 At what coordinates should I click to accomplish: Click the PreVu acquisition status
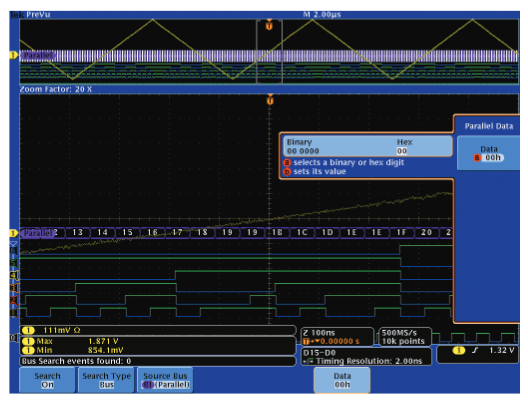[x=38, y=14]
